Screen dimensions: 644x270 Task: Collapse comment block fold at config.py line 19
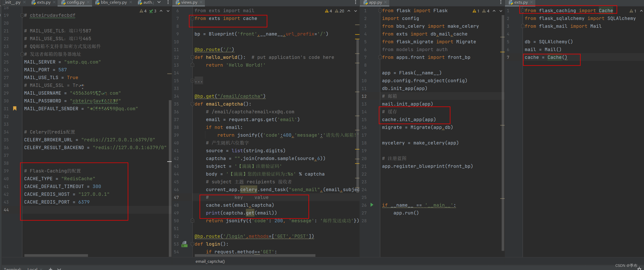pos(22,15)
